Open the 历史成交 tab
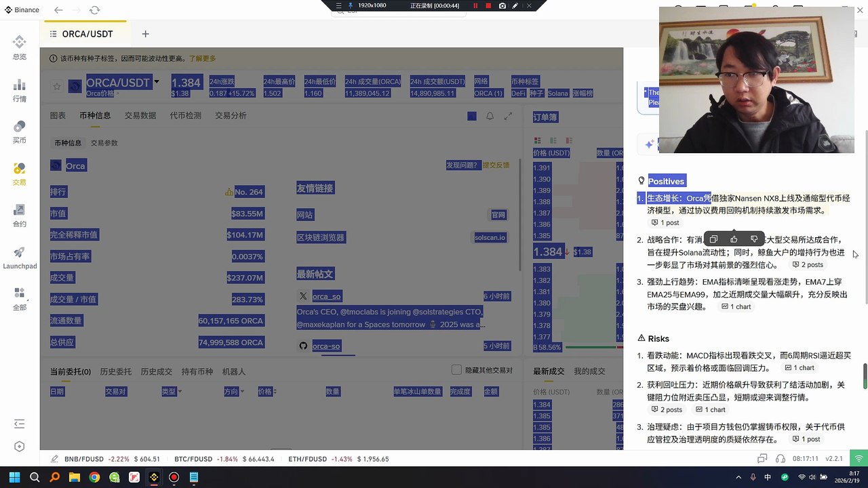The width and height of the screenshot is (868, 488). (x=156, y=371)
